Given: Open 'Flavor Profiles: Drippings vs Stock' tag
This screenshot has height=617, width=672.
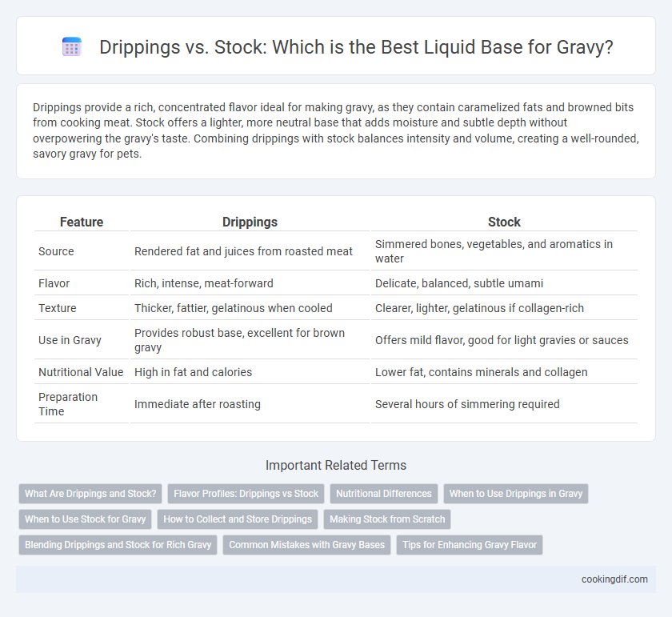Looking at the screenshot, I should pos(246,494).
